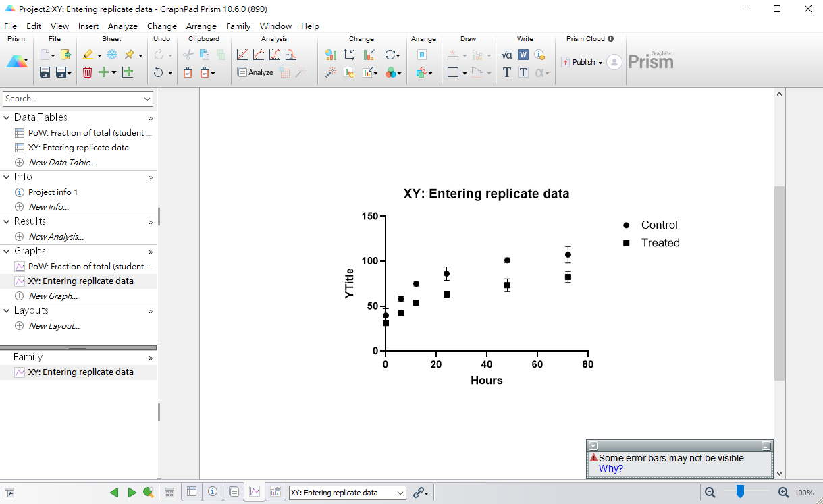
Task: Click New Data Table... in navigator
Action: [x=62, y=162]
